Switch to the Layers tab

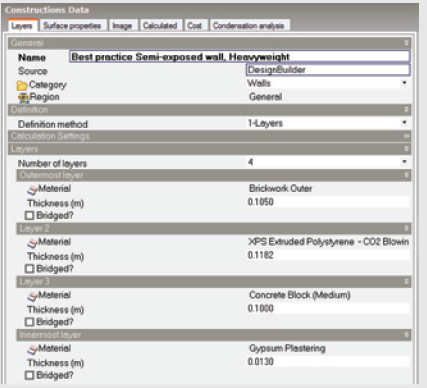(x=22, y=25)
